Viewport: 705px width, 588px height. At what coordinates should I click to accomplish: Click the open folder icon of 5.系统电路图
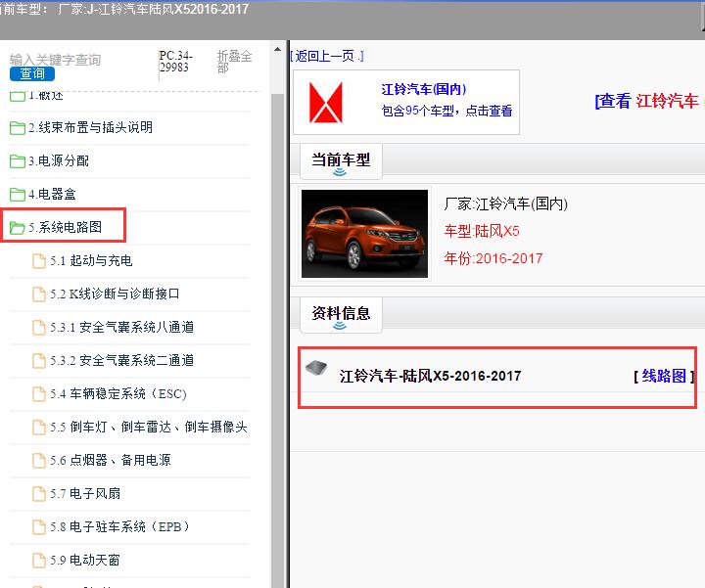tap(18, 228)
